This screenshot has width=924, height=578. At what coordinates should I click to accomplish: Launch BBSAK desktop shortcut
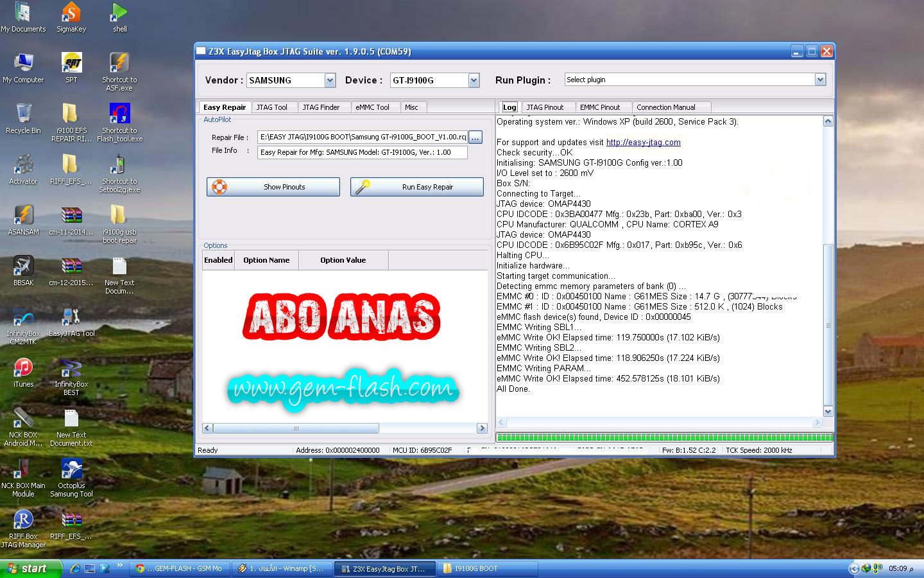tap(23, 272)
